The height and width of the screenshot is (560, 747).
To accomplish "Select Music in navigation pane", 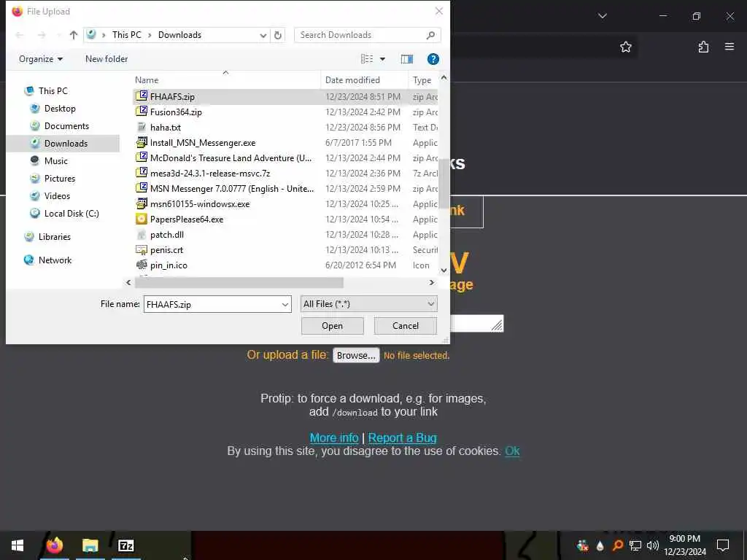I will [55, 161].
